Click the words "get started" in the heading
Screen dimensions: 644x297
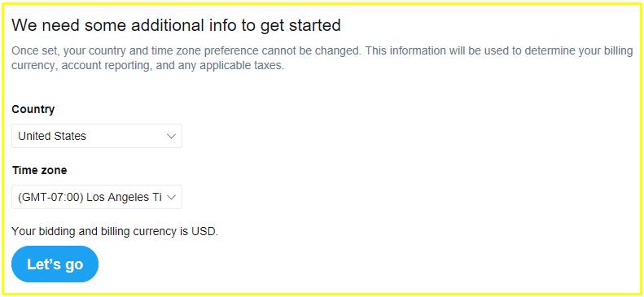[x=300, y=26]
